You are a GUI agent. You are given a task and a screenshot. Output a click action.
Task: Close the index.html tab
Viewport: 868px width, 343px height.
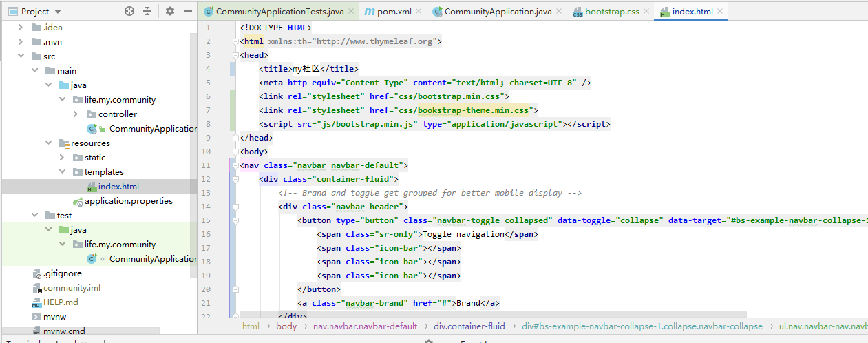[720, 12]
